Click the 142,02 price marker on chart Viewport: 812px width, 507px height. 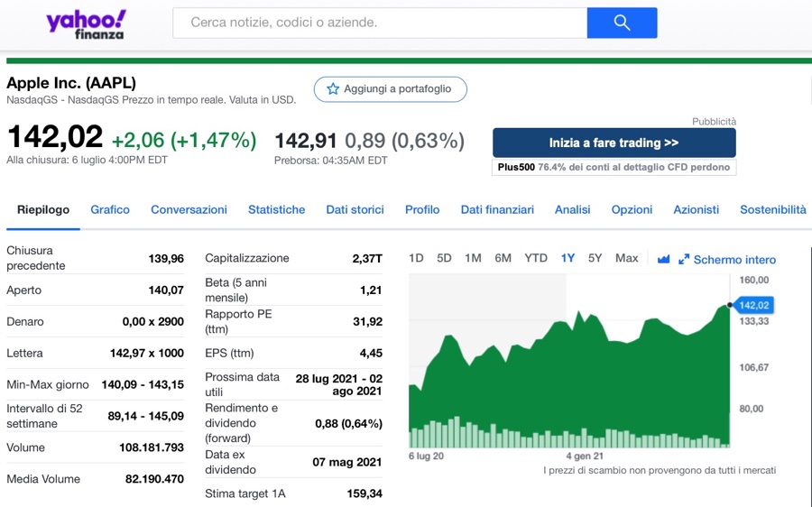754,305
